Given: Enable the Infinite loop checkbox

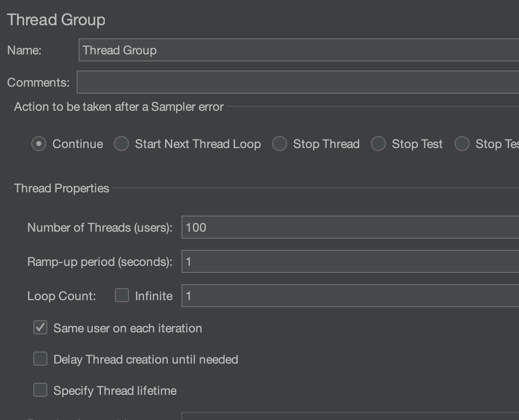Looking at the screenshot, I should (x=122, y=296).
